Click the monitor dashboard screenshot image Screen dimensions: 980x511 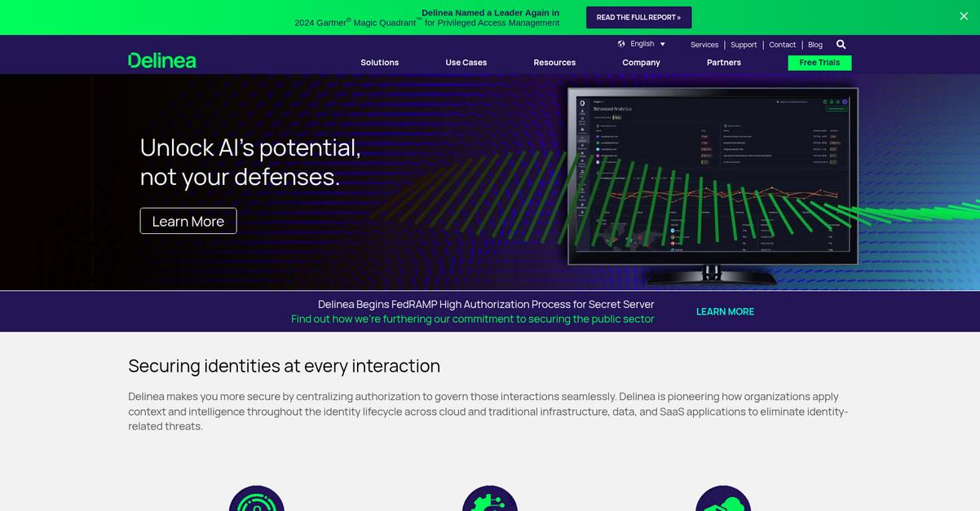pyautogui.click(x=713, y=185)
